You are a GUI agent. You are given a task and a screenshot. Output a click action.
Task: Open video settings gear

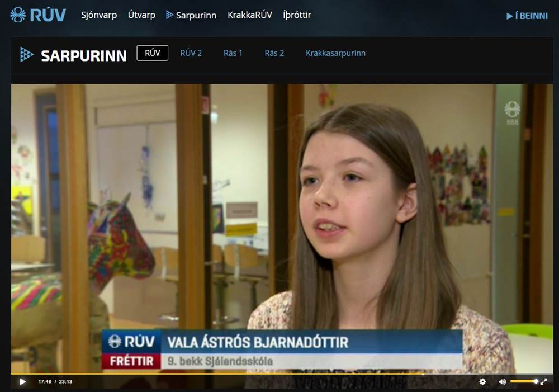482,381
